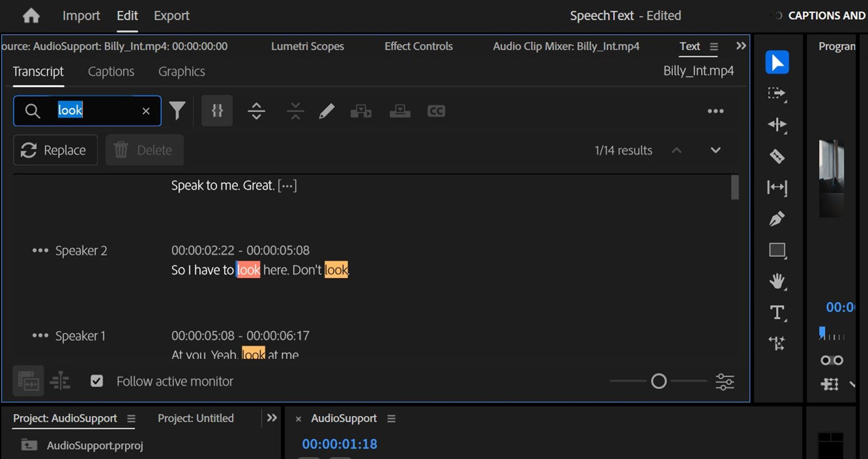Open Speaker 2 options ellipsis
The height and width of the screenshot is (459, 868).
point(40,250)
